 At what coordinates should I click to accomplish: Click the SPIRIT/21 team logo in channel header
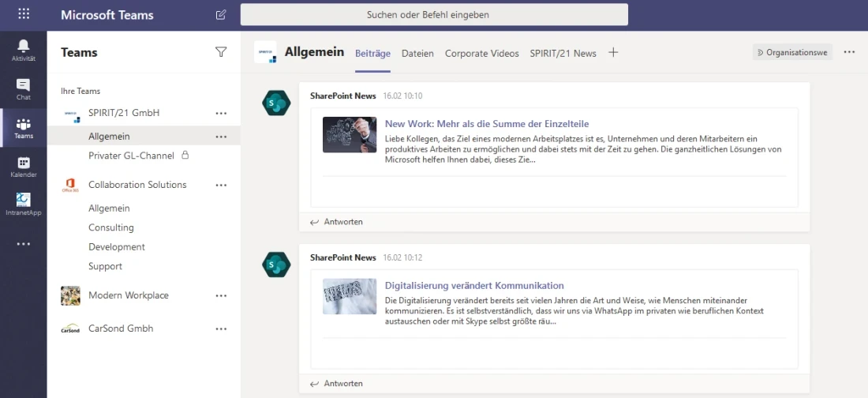tap(265, 52)
